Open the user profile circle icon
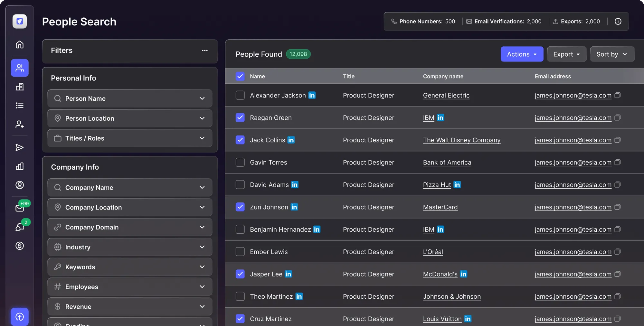Viewport: 644px width, 326px height. 20,185
